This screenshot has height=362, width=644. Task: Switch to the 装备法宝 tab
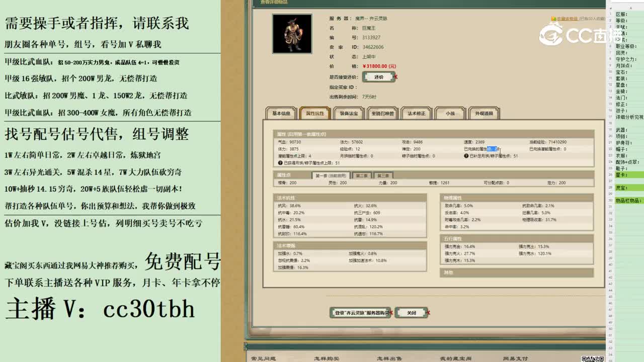coord(349,114)
